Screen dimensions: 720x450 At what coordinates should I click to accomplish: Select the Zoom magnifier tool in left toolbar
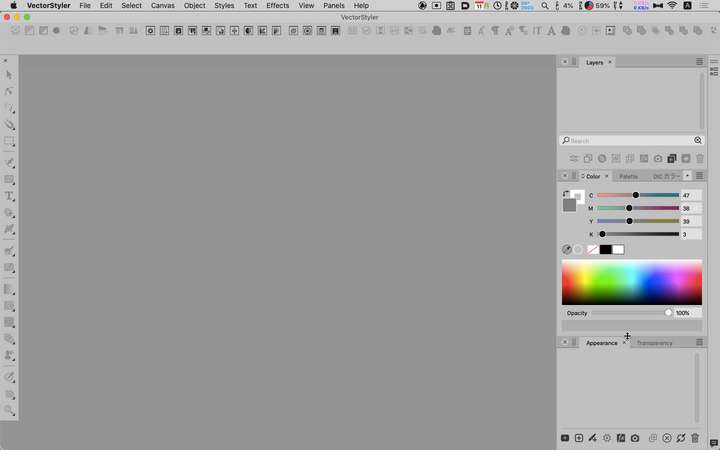click(9, 410)
